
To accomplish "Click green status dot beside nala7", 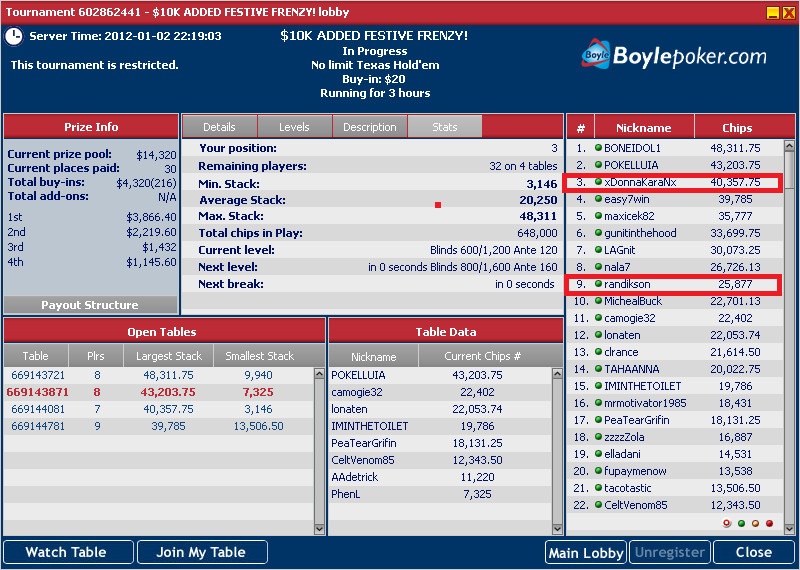I will pyautogui.click(x=598, y=267).
